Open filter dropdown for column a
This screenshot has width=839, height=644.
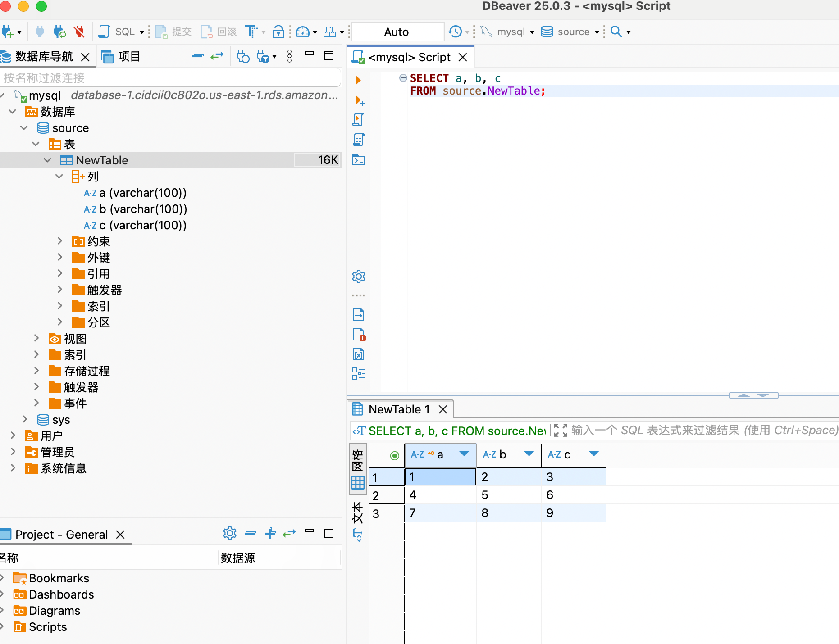(464, 454)
